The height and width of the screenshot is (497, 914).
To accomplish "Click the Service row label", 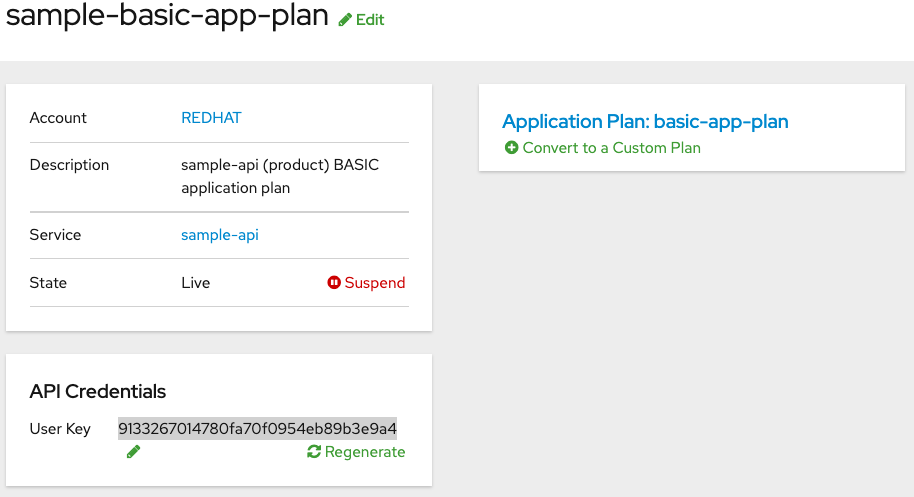I will click(55, 235).
